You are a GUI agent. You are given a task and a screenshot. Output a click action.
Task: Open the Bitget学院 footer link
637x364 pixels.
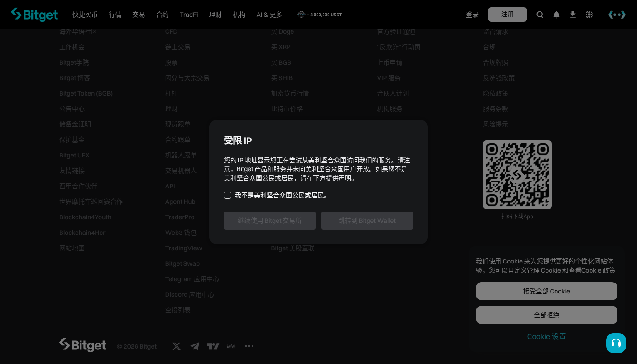tap(74, 62)
